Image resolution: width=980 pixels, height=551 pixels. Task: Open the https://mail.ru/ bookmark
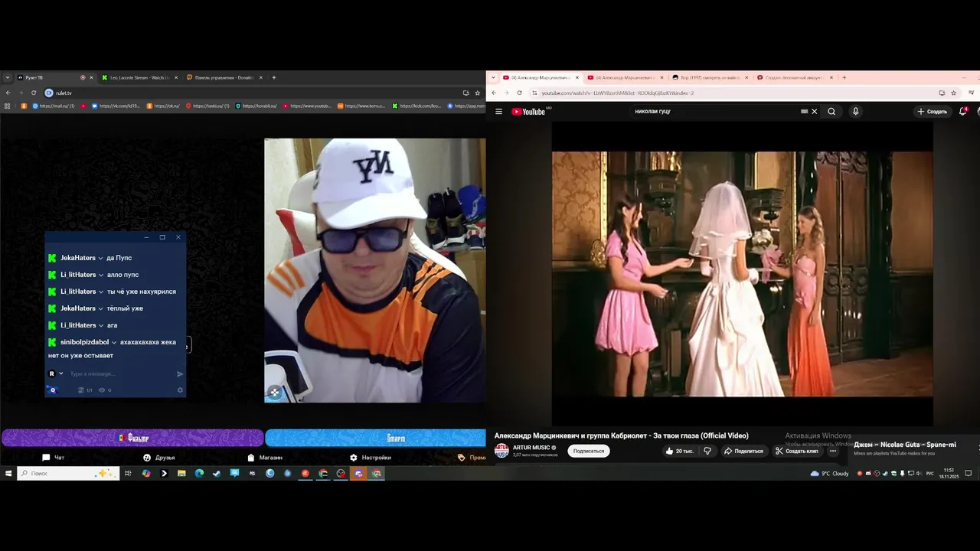(53, 106)
